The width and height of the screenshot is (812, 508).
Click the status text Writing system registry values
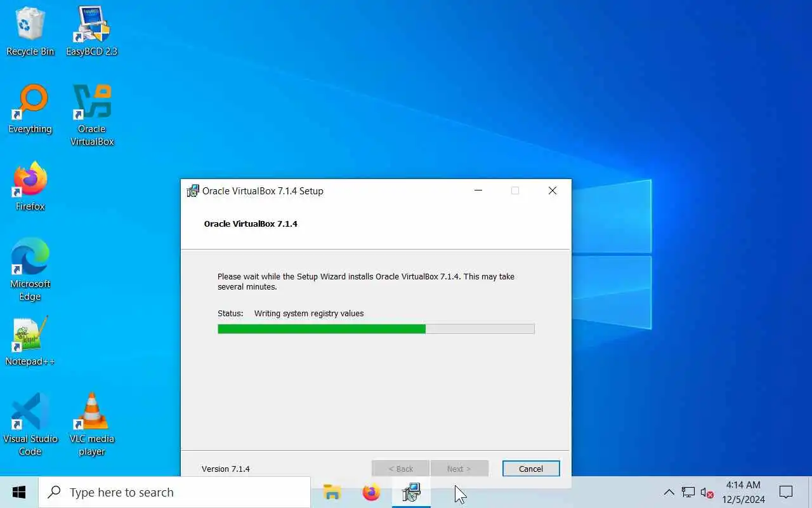[x=309, y=313]
